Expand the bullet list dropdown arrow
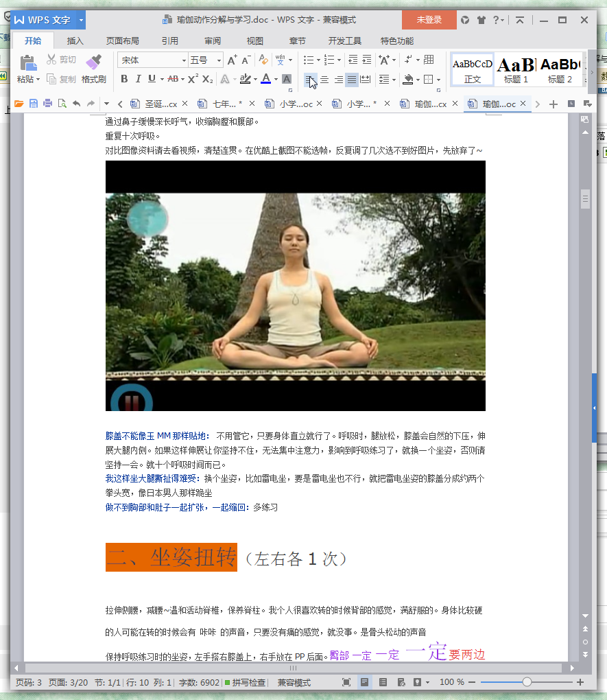607x700 pixels. coord(318,60)
